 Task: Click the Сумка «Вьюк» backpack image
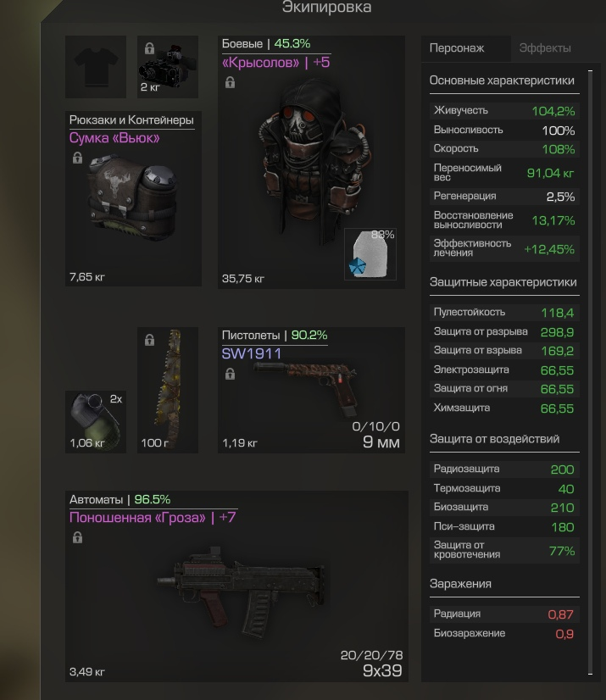click(x=134, y=197)
